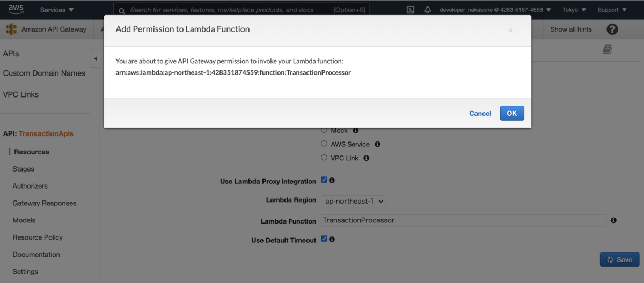Image resolution: width=644 pixels, height=283 pixels.
Task: Toggle Use Default Timeout checkbox
Action: [324, 239]
